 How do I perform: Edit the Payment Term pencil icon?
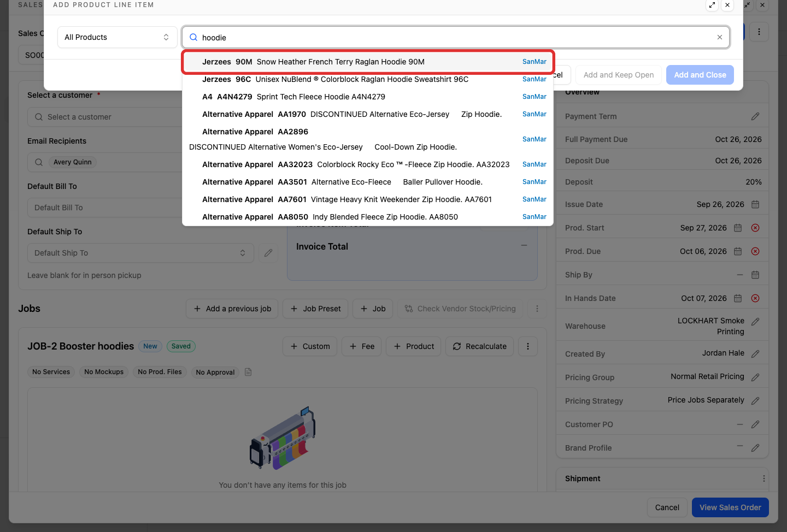tap(755, 116)
